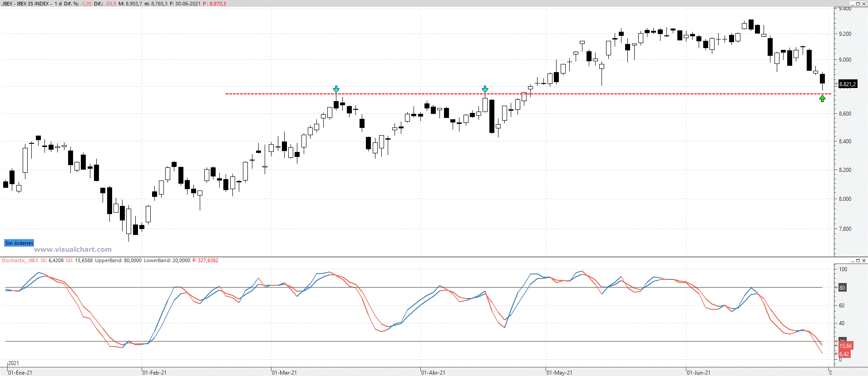The width and height of the screenshot is (868, 376).
Task: Click the 'UpperBand: 80,0000' parameter
Action: [x=118, y=260]
